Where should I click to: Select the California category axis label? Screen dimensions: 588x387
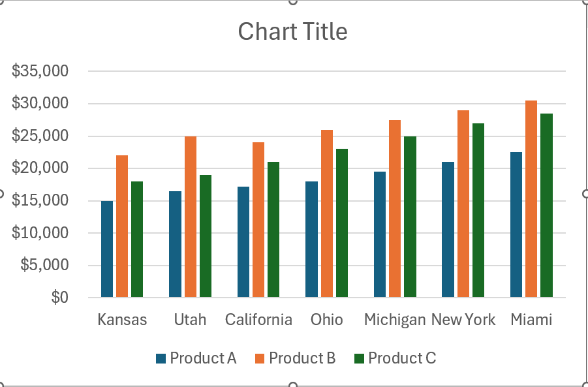point(258,320)
